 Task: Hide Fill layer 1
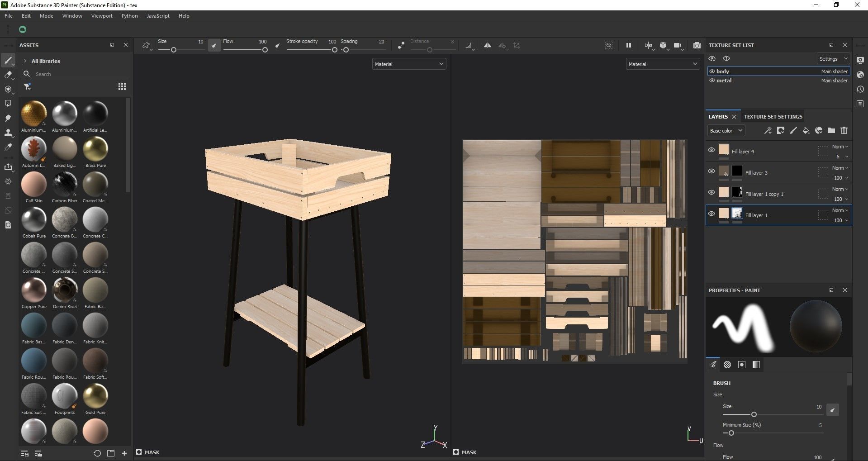point(711,214)
